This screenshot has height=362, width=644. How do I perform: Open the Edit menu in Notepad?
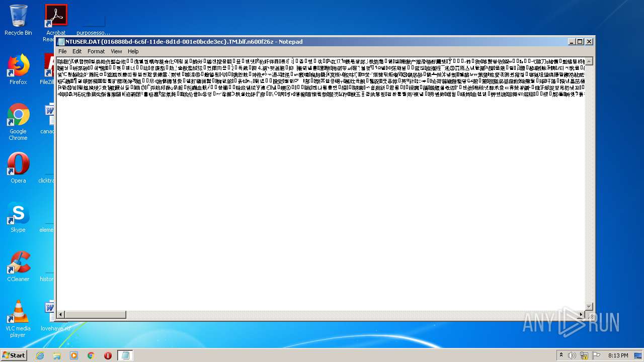pos(77,51)
